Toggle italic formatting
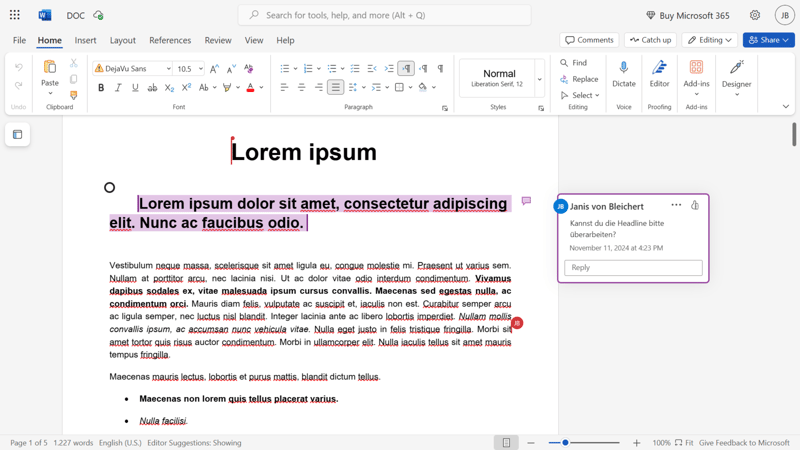This screenshot has height=450, width=800. [x=118, y=88]
